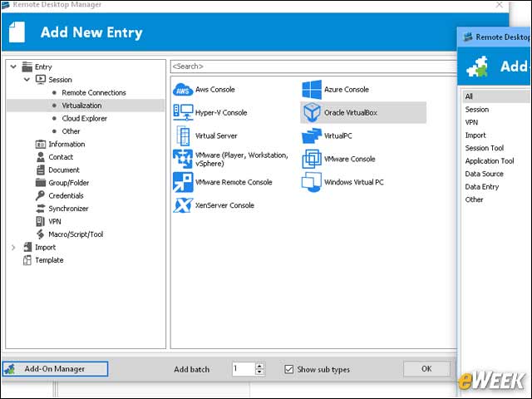Viewport: 532px width, 399px height.
Task: Decrease the Add batch value
Action: tap(259, 372)
